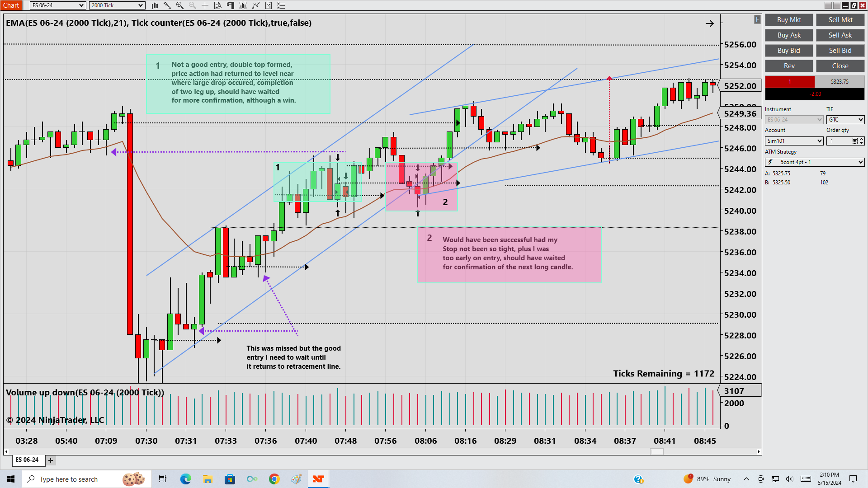Click the Rev reverse position button
This screenshot has width=868, height=488.
pyautogui.click(x=789, y=66)
